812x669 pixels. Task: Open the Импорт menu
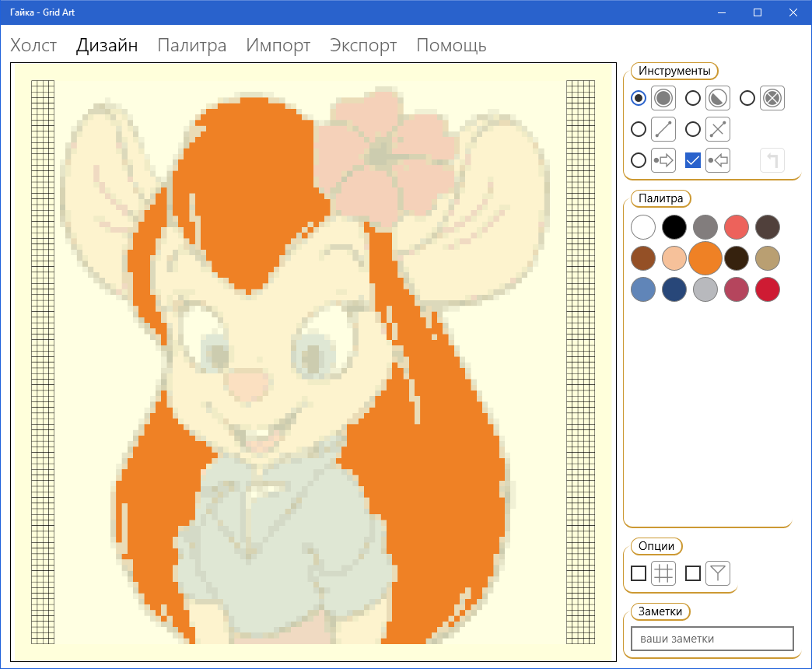point(278,46)
